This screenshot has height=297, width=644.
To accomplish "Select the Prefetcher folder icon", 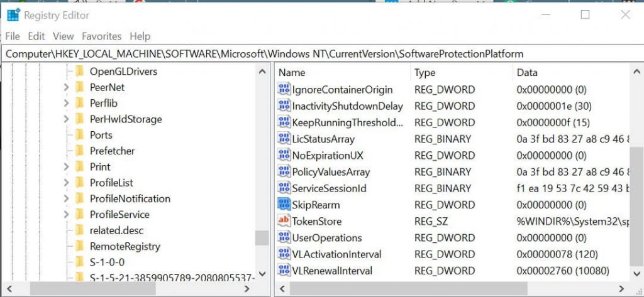I will click(80, 151).
